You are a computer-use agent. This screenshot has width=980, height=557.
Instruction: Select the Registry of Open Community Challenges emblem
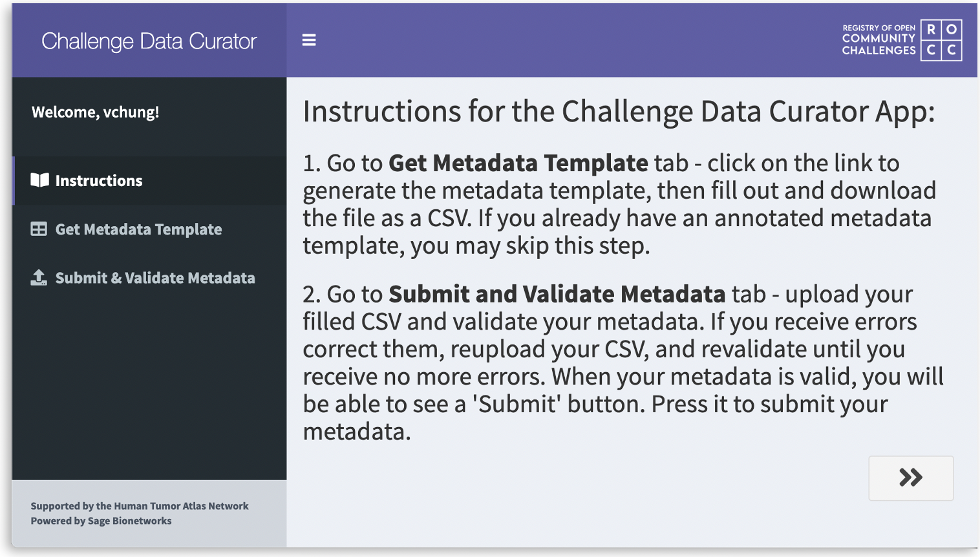[902, 40]
